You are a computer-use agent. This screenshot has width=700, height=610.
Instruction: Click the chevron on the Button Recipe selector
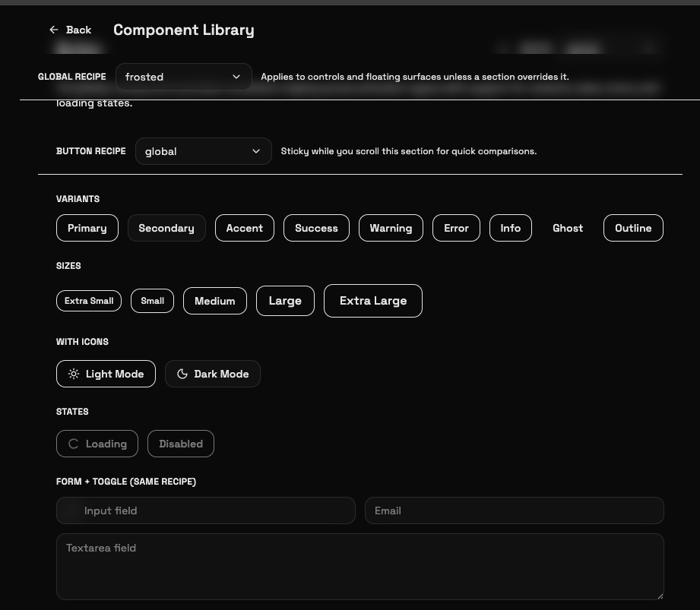click(256, 151)
